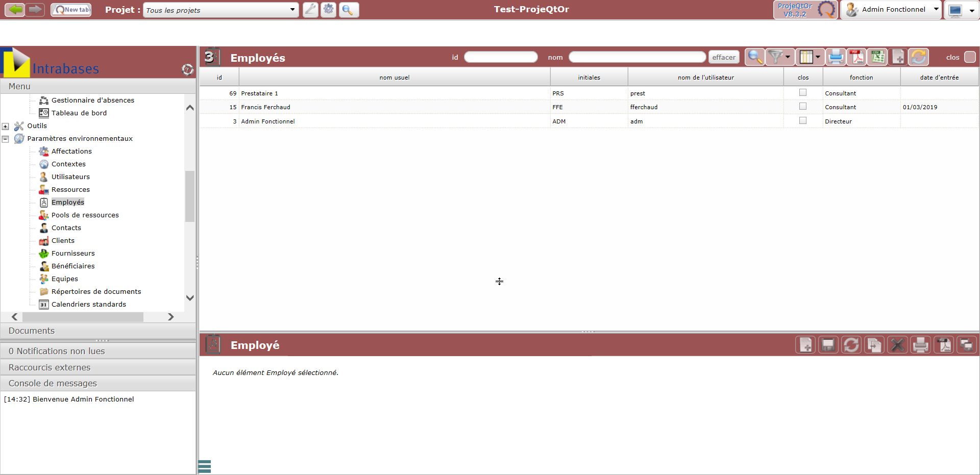Open Gestionnaire d'absences

pyautogui.click(x=93, y=101)
